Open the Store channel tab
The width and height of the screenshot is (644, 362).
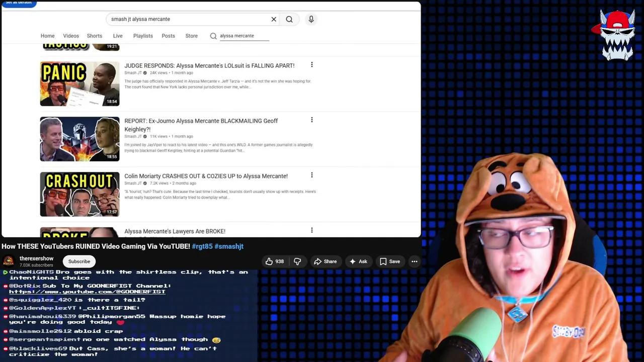pyautogui.click(x=191, y=36)
